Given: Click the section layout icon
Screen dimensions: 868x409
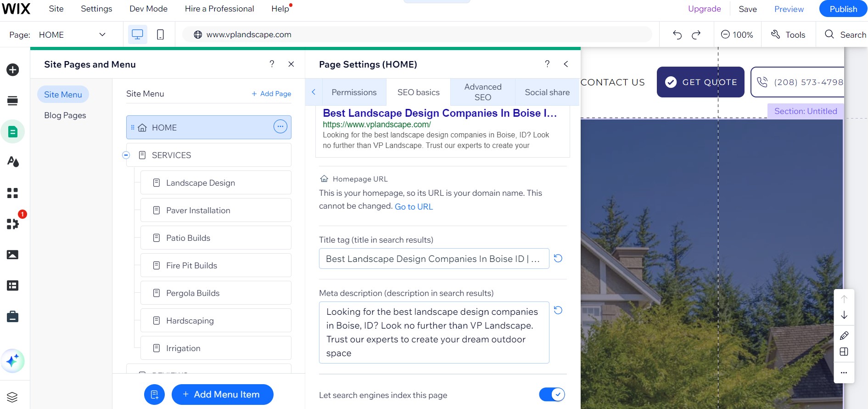Looking at the screenshot, I should click(x=844, y=352).
